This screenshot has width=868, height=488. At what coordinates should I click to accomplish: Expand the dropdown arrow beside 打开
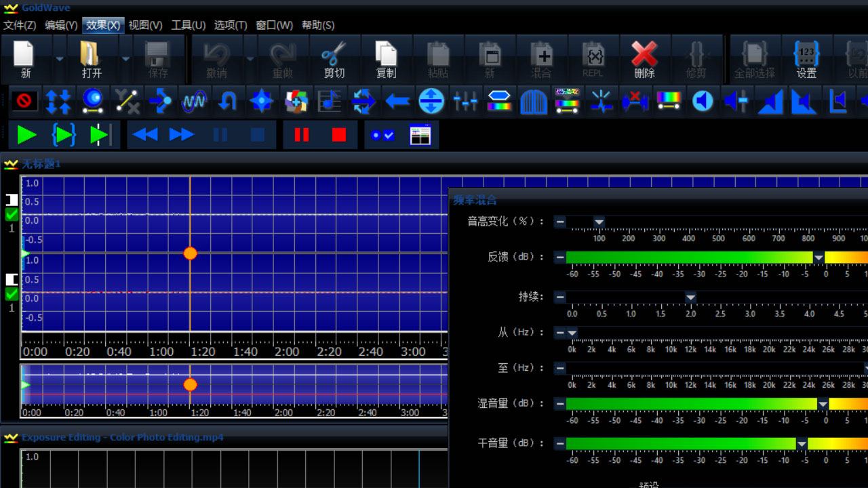[125, 59]
